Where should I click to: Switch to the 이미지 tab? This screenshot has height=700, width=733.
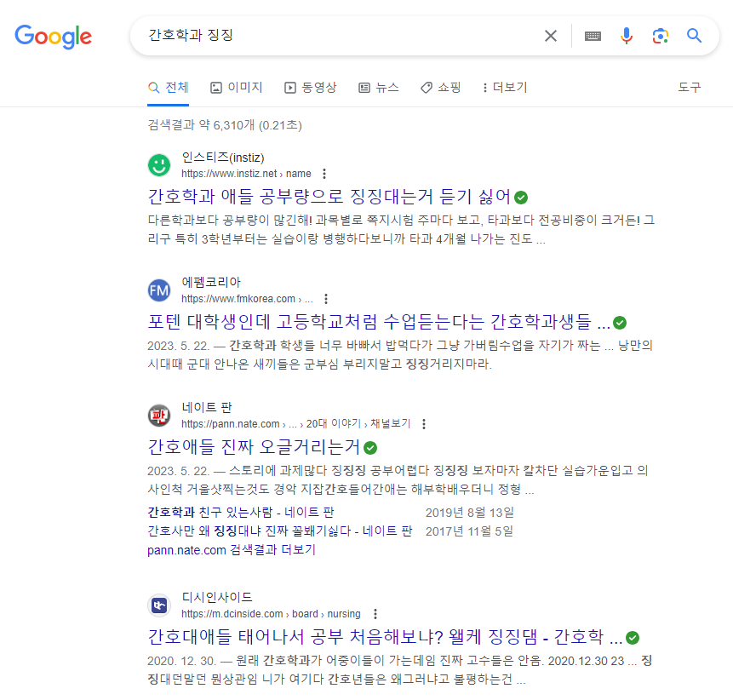coord(236,87)
